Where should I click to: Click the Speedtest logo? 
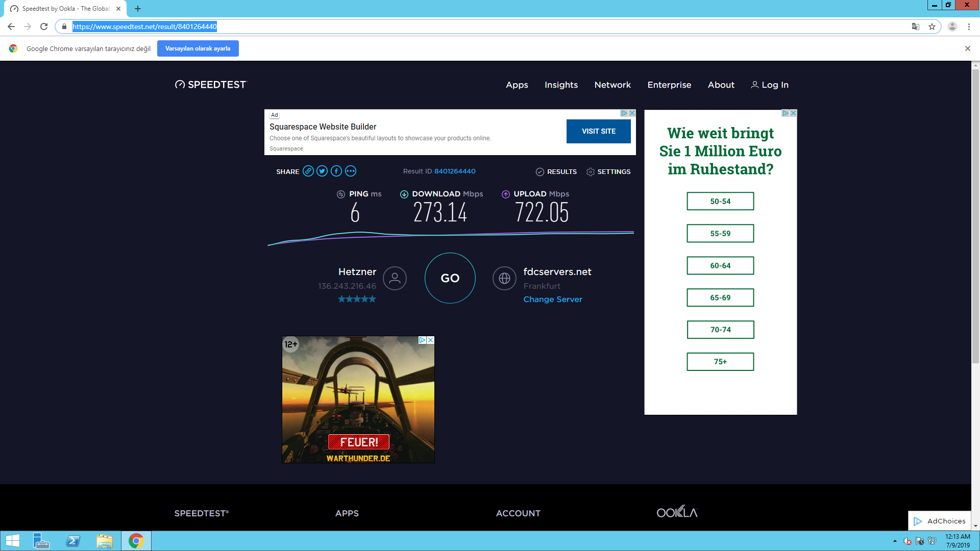[x=211, y=85]
